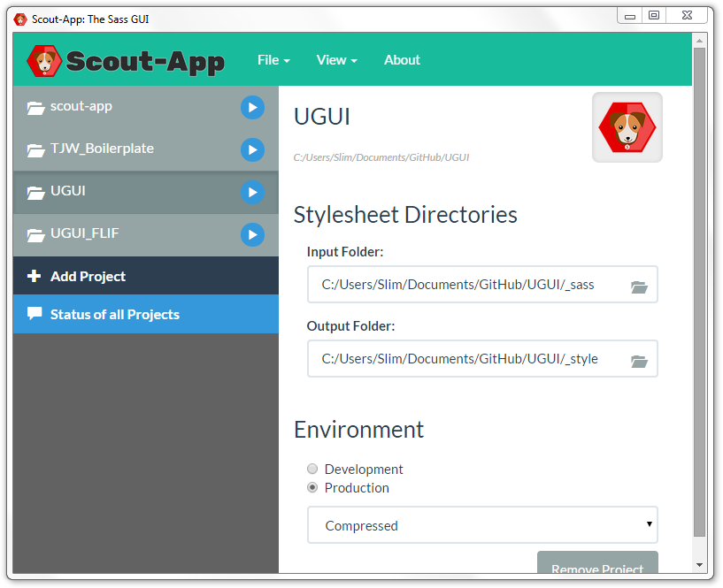This screenshot has height=588, width=723.
Task: Start watching the scout-app project with play icon
Action: pos(252,107)
